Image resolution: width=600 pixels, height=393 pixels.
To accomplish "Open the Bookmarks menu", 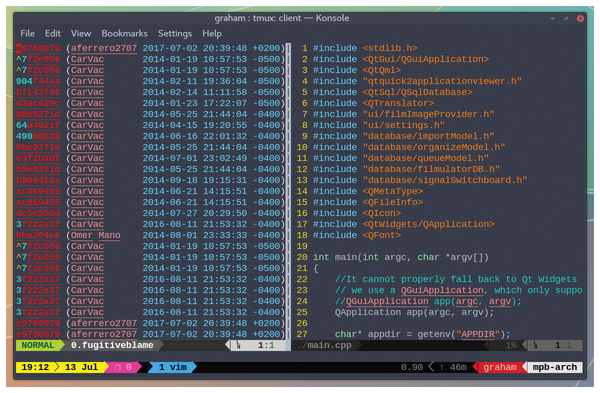I will (x=124, y=34).
